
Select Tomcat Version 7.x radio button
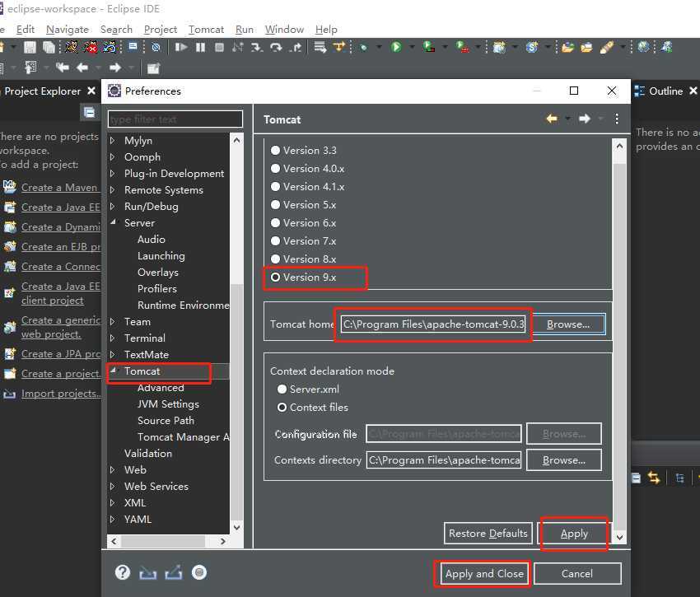tap(275, 240)
